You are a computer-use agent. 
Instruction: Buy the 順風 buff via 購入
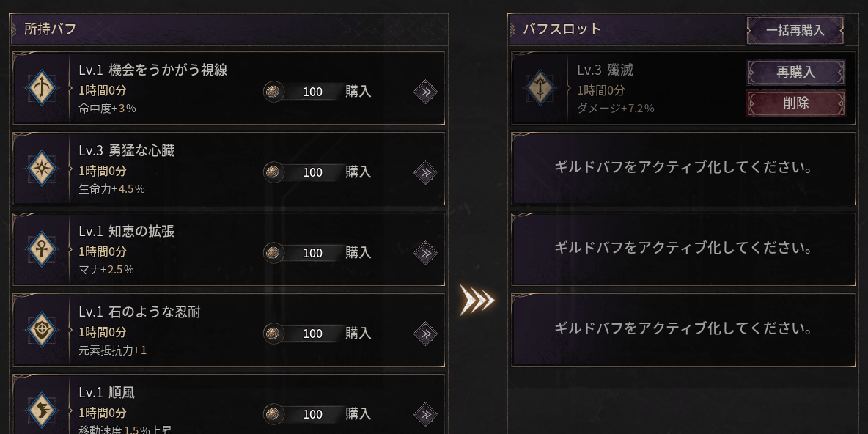coord(357,414)
